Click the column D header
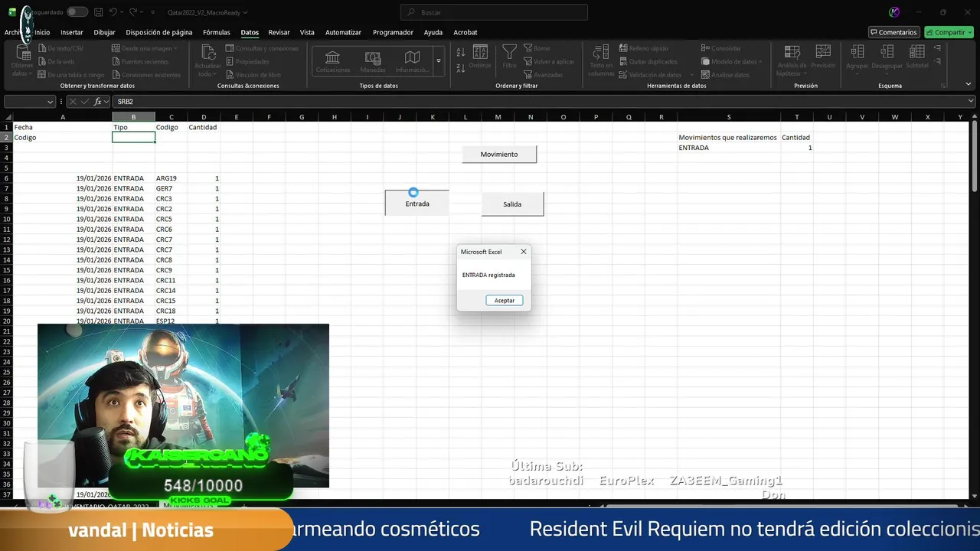Image resolution: width=980 pixels, height=551 pixels. [x=204, y=117]
